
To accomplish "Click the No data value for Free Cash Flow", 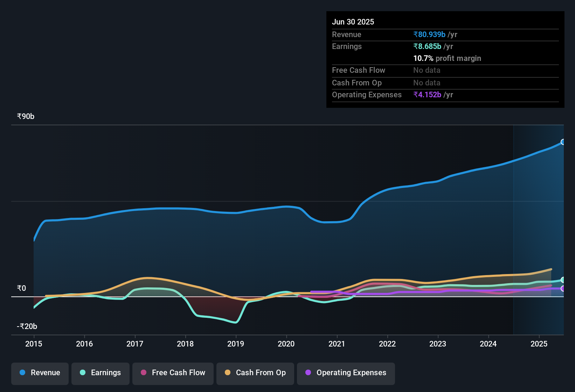I will click(x=427, y=70).
